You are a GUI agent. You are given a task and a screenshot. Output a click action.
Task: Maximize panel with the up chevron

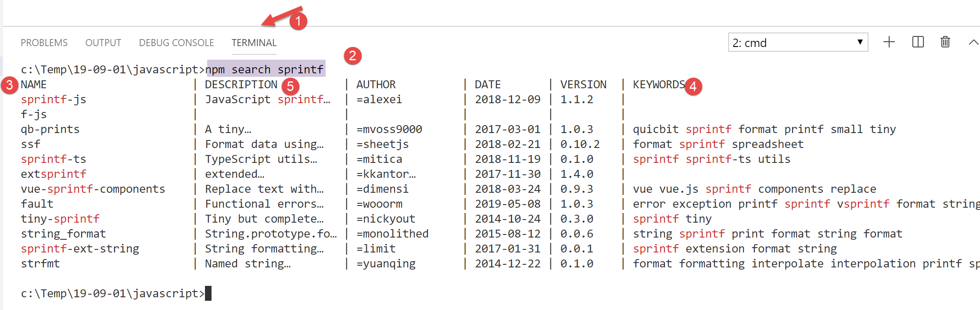[973, 42]
